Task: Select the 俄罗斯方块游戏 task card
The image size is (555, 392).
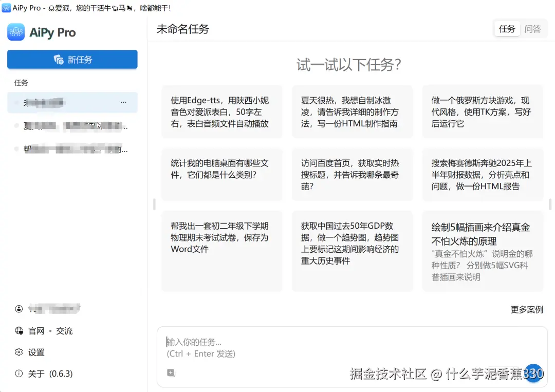Action: [483, 111]
